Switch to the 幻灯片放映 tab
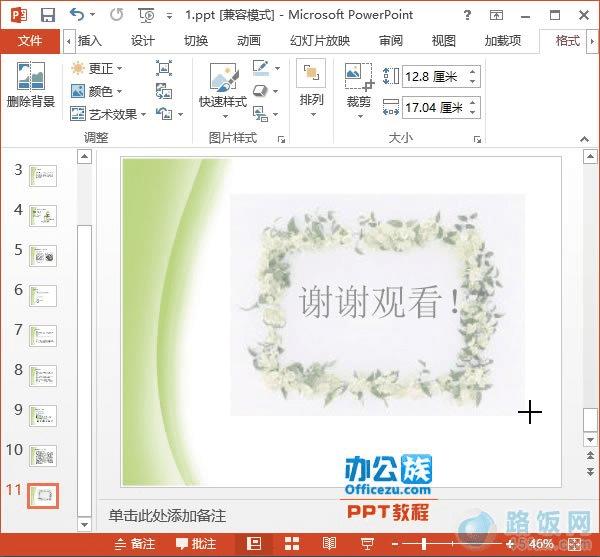 click(x=320, y=41)
